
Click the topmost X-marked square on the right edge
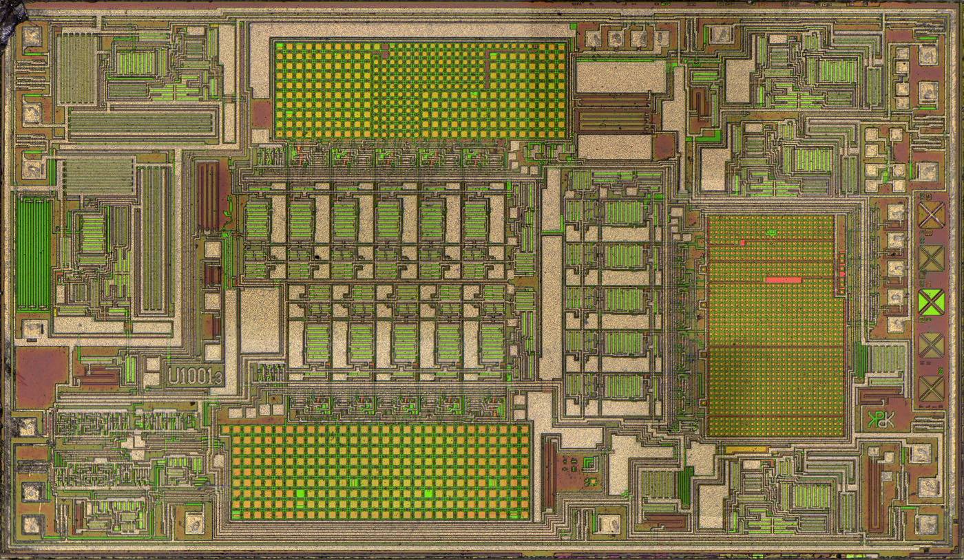[x=931, y=215]
